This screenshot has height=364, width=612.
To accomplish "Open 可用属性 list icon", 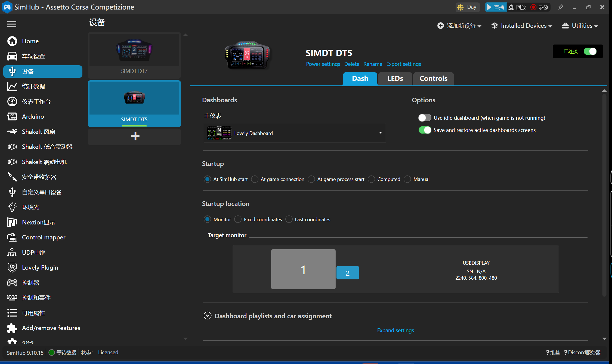I will point(12,313).
